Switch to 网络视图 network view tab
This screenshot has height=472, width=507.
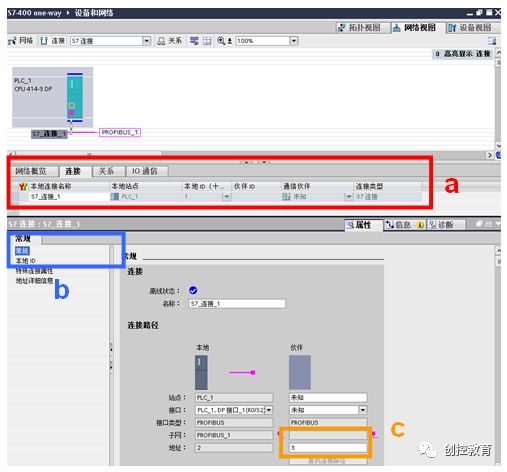(418, 28)
